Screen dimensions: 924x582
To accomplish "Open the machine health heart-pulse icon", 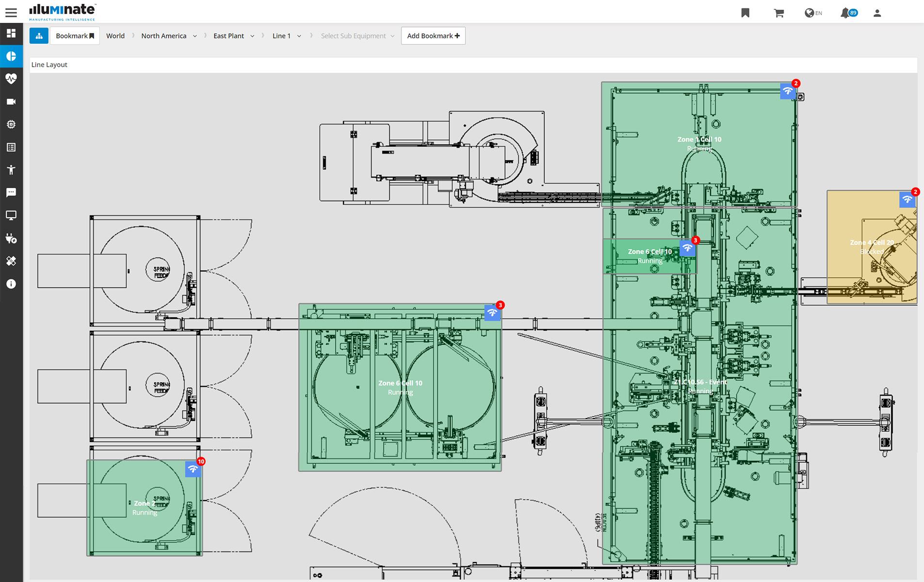I will pos(11,79).
